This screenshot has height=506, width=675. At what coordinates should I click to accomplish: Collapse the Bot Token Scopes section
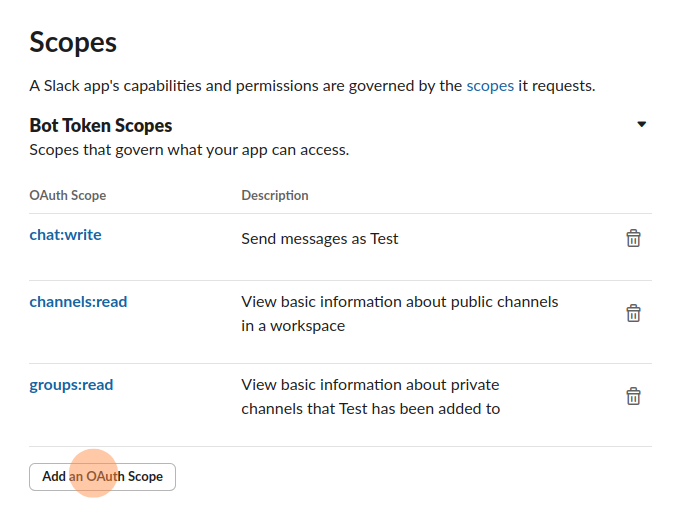(x=642, y=125)
